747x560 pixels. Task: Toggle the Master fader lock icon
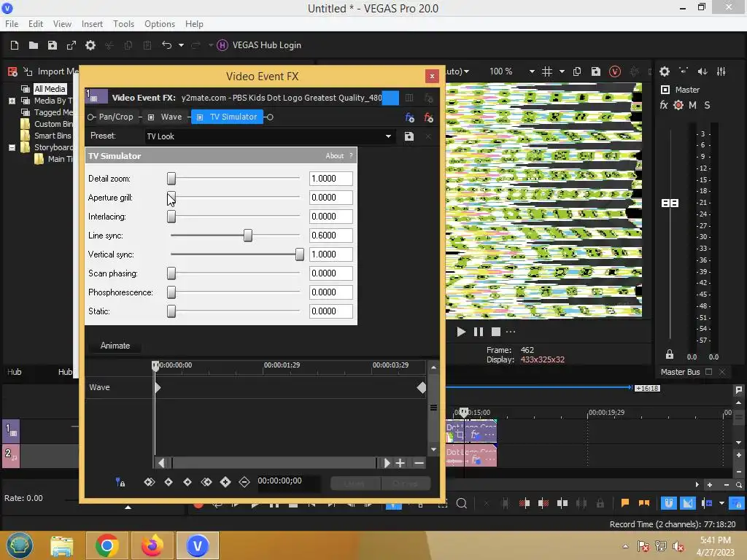(x=670, y=354)
